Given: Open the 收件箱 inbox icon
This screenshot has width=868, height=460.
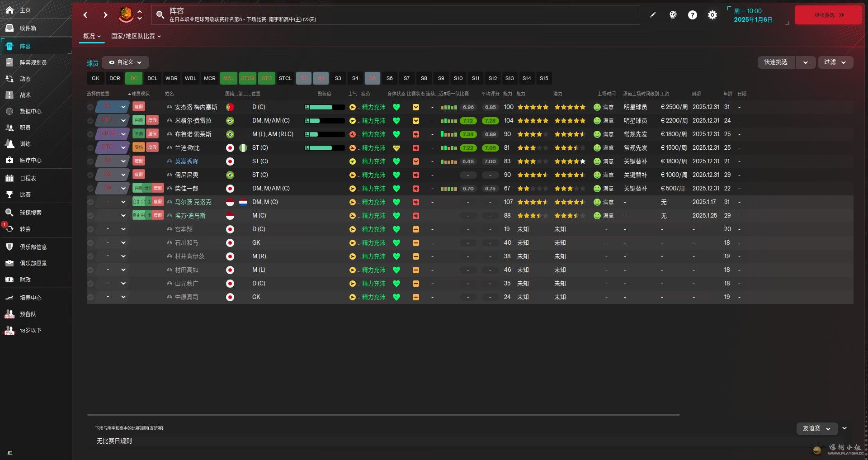Looking at the screenshot, I should (9, 28).
